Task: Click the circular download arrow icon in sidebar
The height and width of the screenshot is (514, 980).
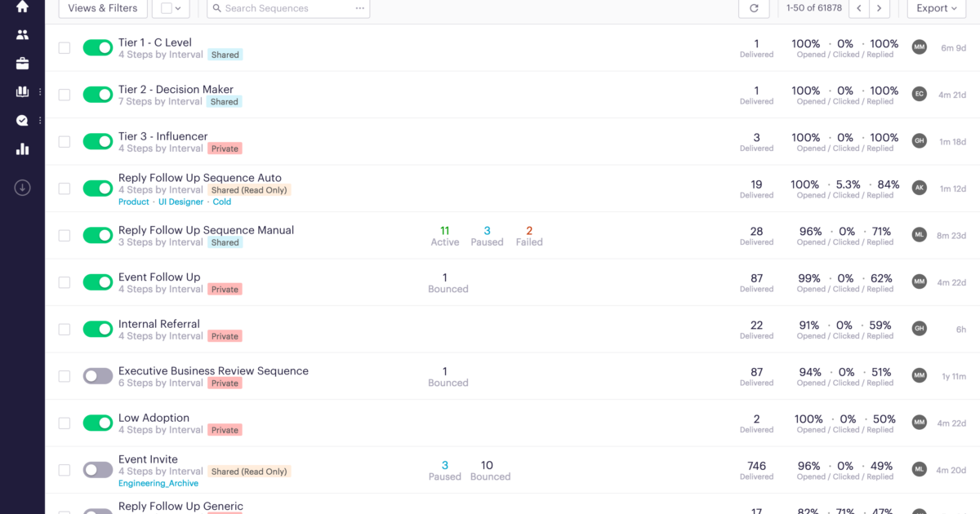Action: click(x=21, y=188)
